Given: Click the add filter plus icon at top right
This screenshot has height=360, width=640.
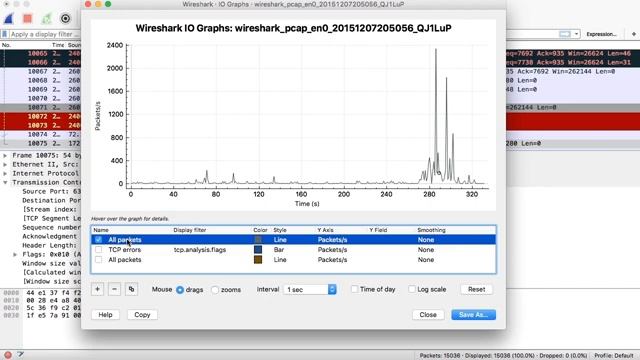Looking at the screenshot, I should tap(633, 34).
